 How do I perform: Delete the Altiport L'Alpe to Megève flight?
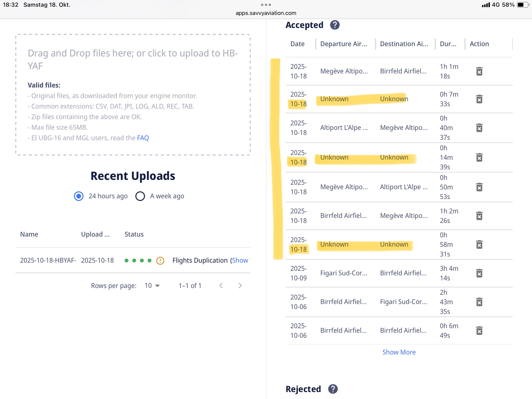479,128
